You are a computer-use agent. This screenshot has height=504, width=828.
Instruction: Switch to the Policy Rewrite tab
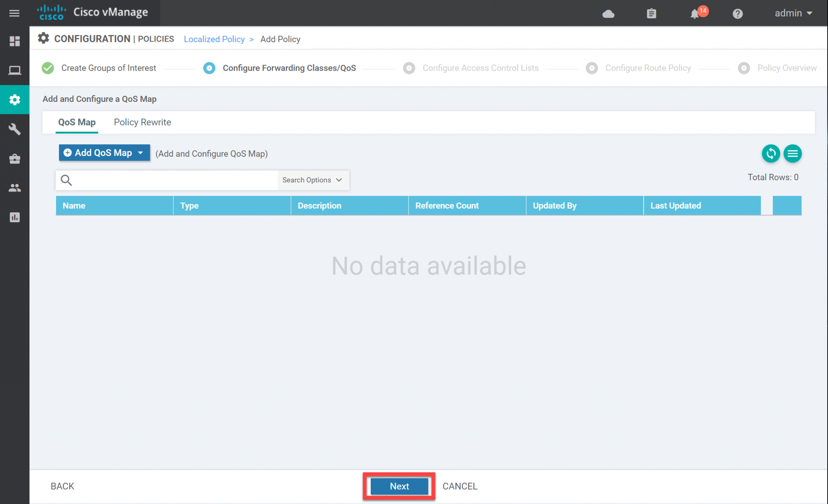(142, 122)
